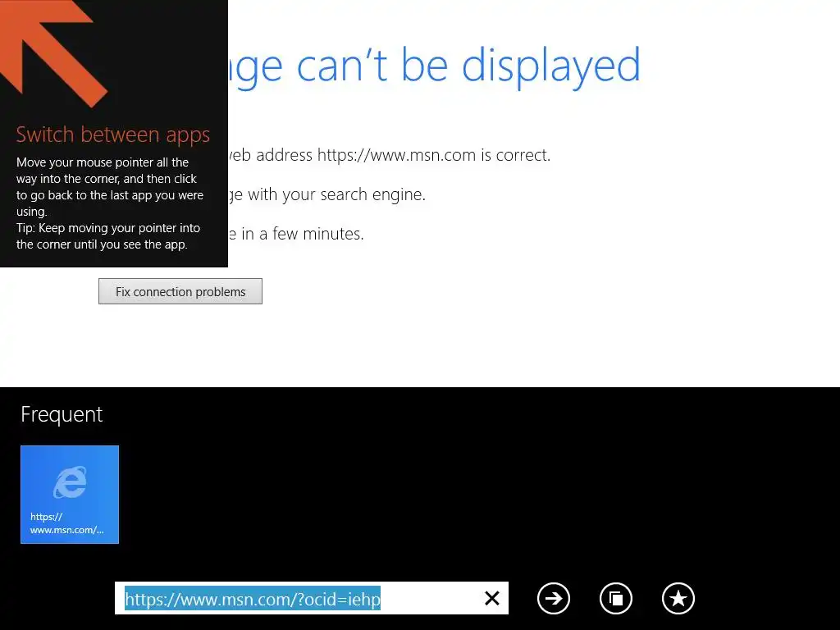Click the 'Switch between apps' title

[112, 135]
